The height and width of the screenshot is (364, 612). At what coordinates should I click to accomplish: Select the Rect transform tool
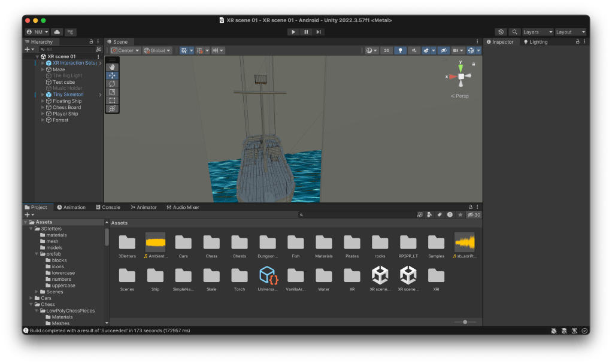point(112,101)
